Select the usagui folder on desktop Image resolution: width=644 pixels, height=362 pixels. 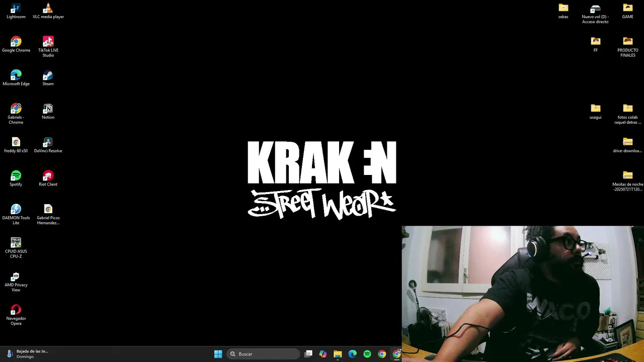(595, 112)
